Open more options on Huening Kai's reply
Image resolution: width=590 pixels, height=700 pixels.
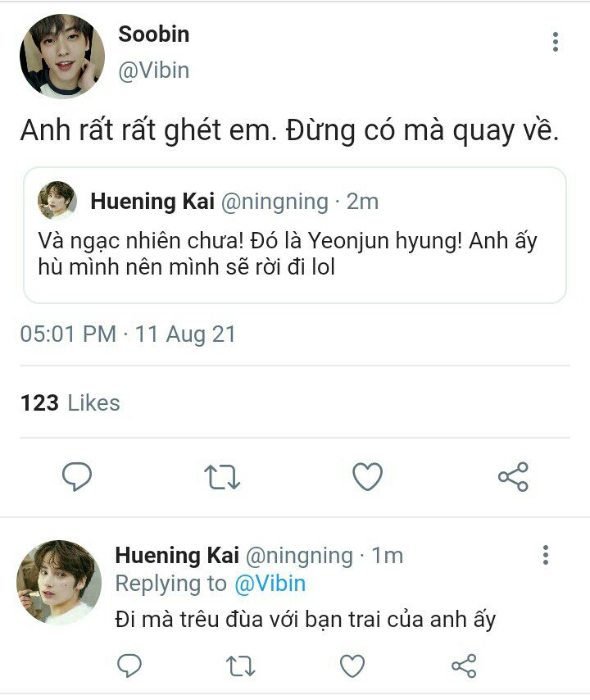(545, 556)
